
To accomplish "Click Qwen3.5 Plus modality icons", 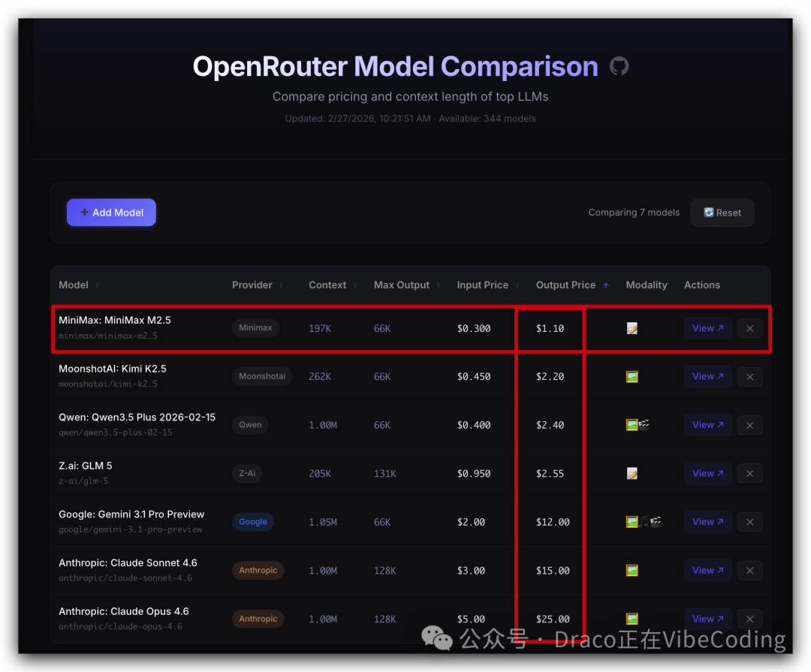I will (638, 425).
